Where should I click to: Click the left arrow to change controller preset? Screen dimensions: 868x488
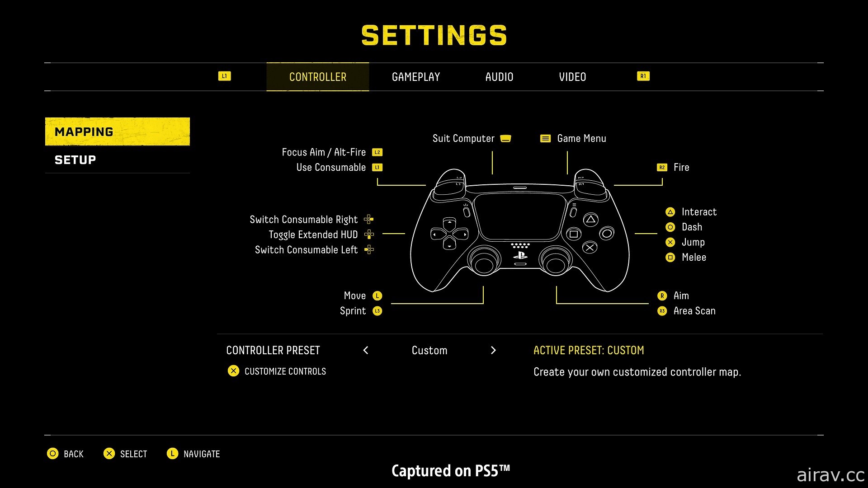[365, 350]
